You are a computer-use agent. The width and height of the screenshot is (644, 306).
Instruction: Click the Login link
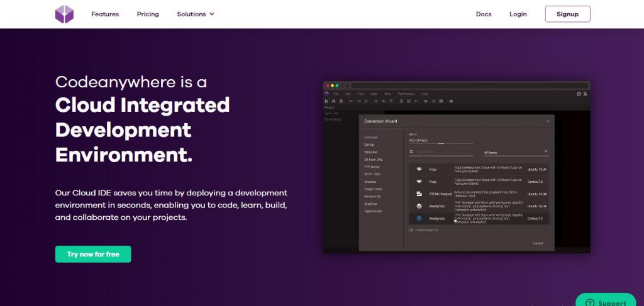click(518, 14)
